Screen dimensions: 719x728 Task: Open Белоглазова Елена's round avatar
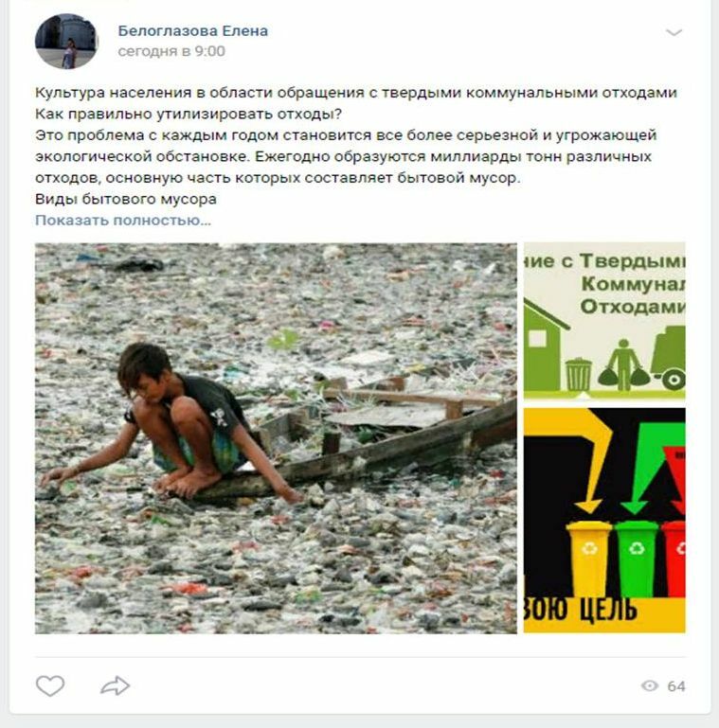click(66, 41)
